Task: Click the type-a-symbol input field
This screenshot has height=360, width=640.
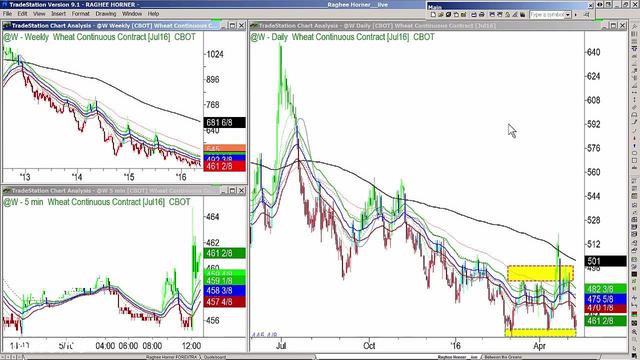Action: pos(547,14)
